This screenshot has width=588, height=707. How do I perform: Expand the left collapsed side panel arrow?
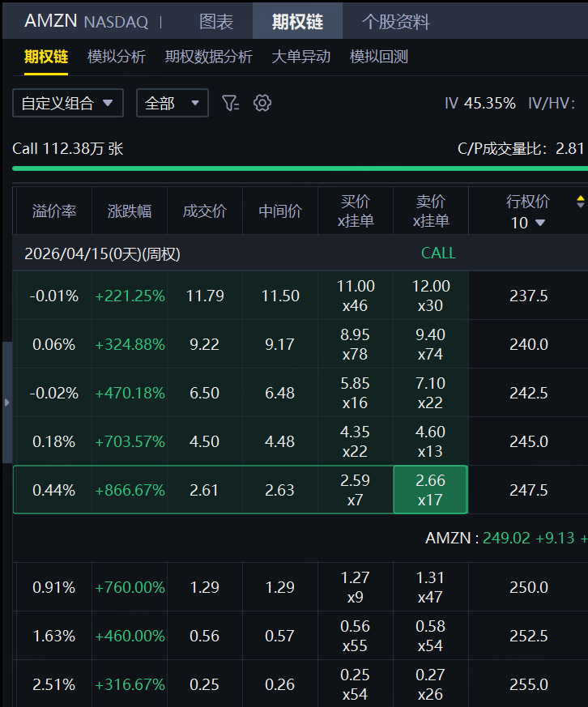pos(6,402)
